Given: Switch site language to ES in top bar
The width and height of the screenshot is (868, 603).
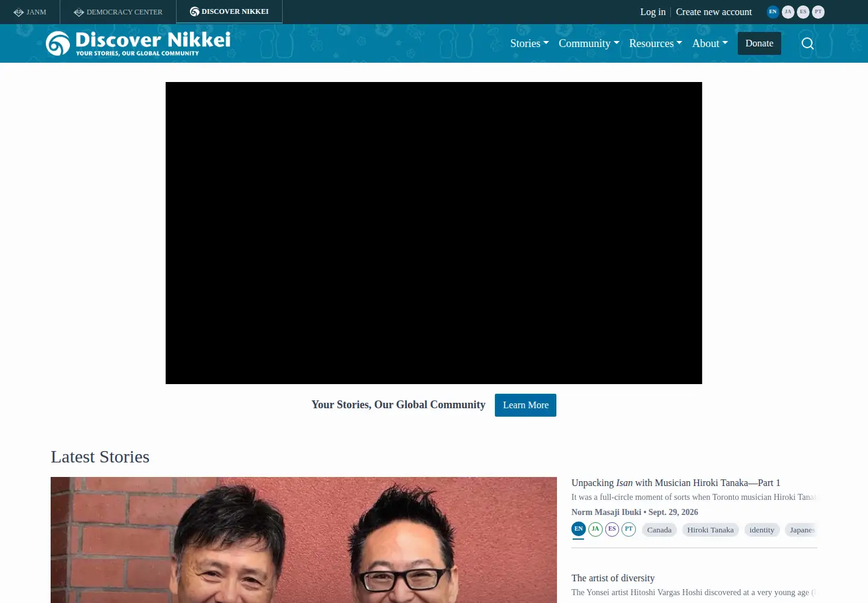Looking at the screenshot, I should point(803,12).
